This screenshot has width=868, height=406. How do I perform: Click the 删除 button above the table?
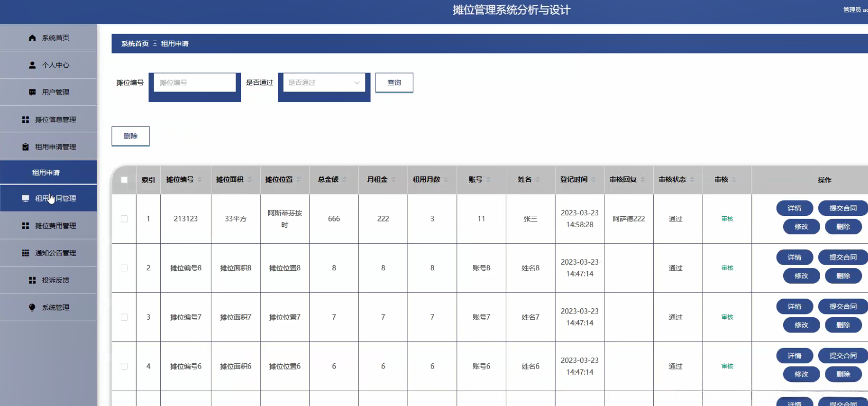pos(131,136)
